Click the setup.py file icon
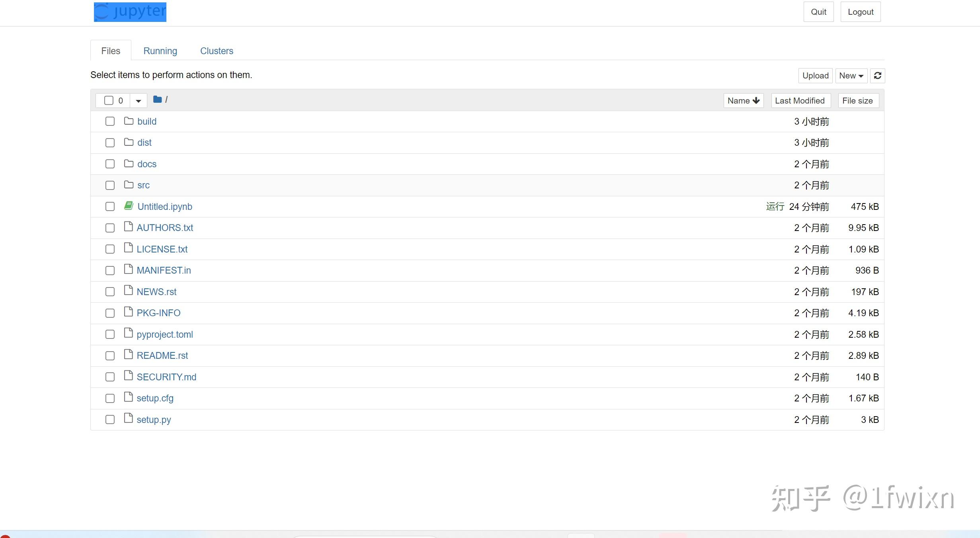The width and height of the screenshot is (980, 538). pos(128,419)
